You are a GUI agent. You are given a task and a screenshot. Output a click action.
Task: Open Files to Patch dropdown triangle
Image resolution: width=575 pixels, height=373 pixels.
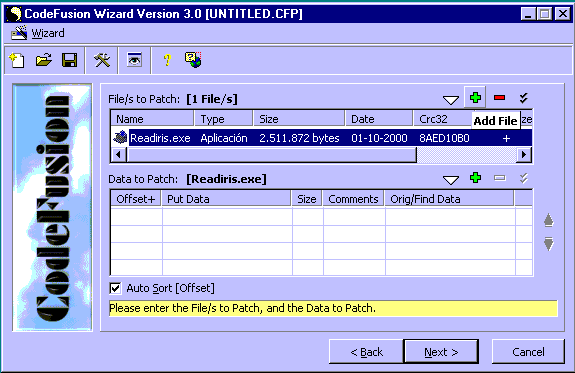pyautogui.click(x=451, y=100)
